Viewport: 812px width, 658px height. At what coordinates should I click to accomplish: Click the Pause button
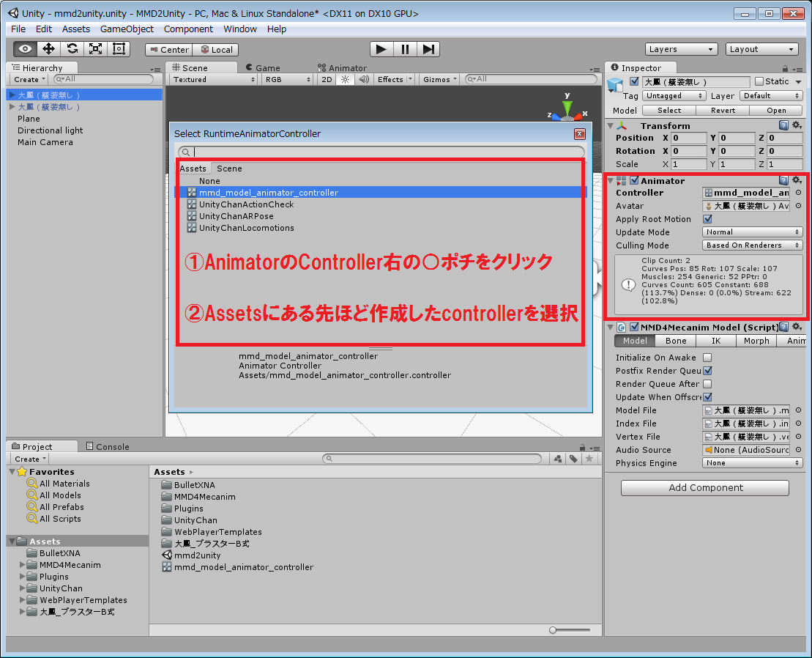pos(405,49)
